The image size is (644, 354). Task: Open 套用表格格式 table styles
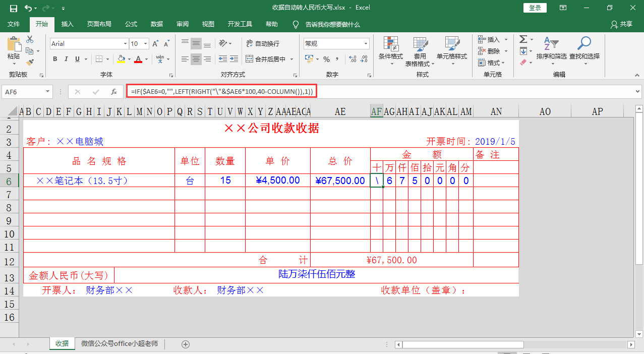coord(420,51)
